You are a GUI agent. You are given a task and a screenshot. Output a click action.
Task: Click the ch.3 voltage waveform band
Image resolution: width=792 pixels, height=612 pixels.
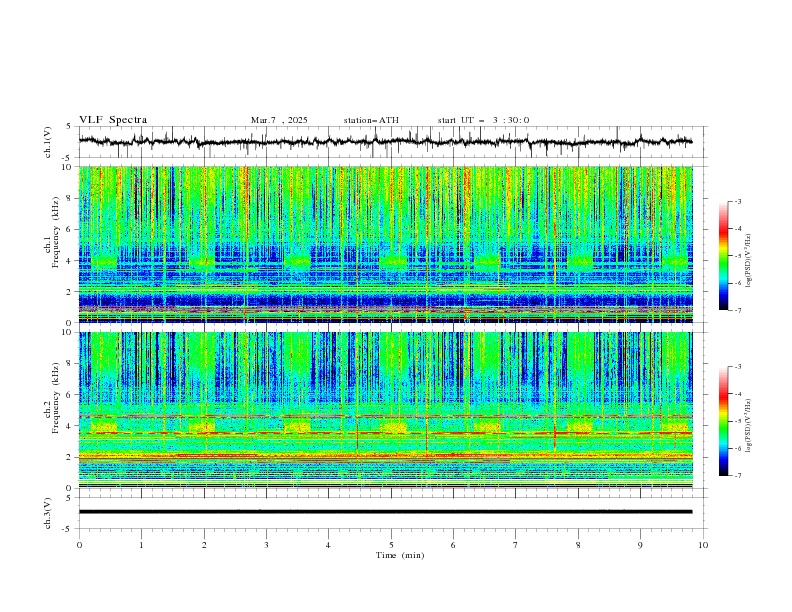[x=385, y=512]
